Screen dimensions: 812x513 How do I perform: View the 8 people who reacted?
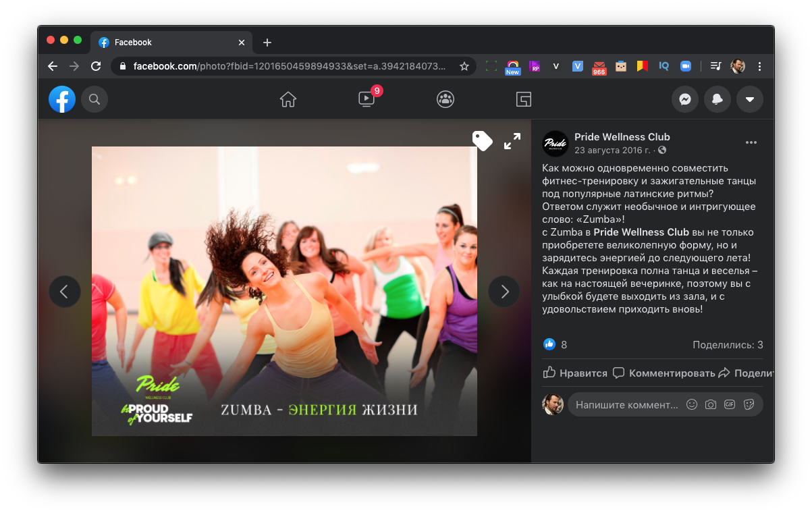point(564,344)
